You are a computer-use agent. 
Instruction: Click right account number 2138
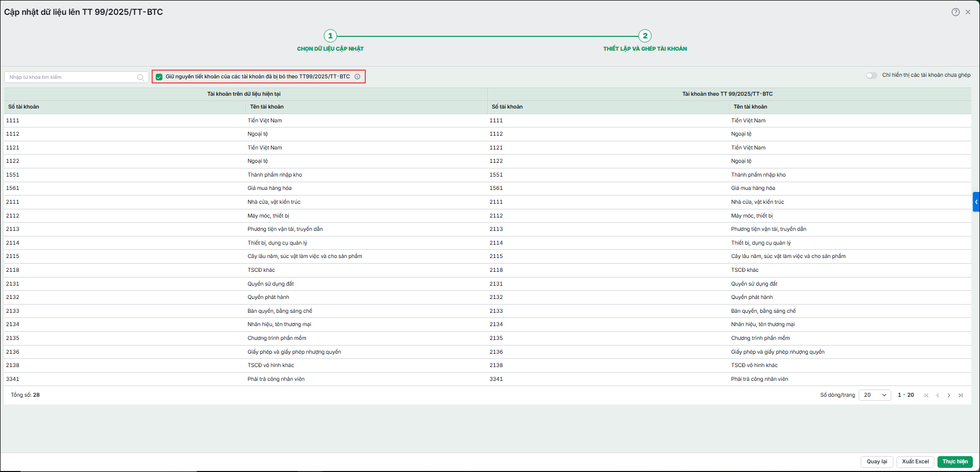[x=496, y=366]
